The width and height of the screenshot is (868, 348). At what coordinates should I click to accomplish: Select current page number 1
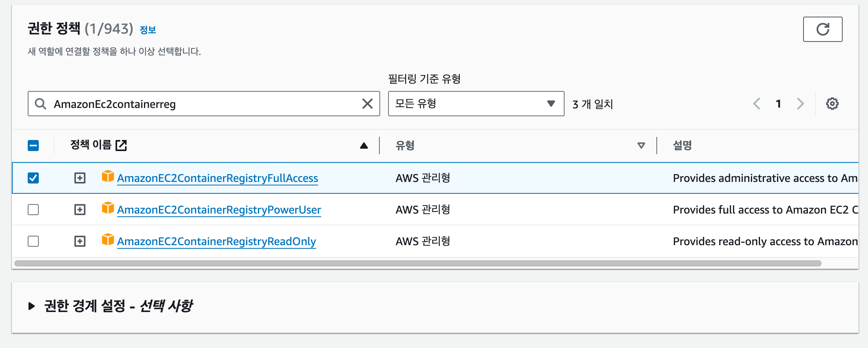778,104
